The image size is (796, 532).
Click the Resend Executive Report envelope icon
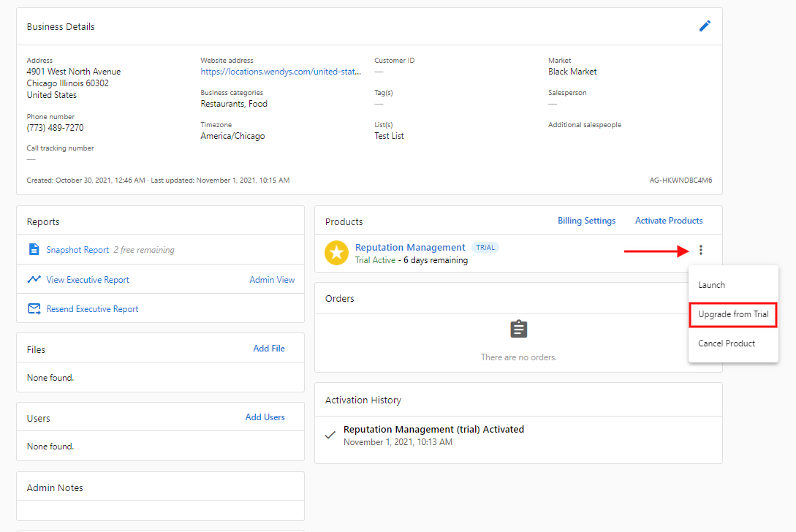pyautogui.click(x=34, y=308)
